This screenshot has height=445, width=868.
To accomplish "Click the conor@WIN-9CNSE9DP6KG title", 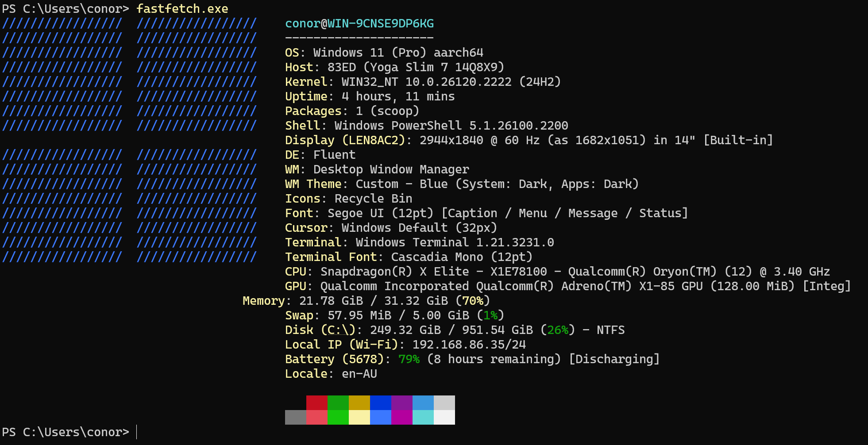I will (359, 23).
